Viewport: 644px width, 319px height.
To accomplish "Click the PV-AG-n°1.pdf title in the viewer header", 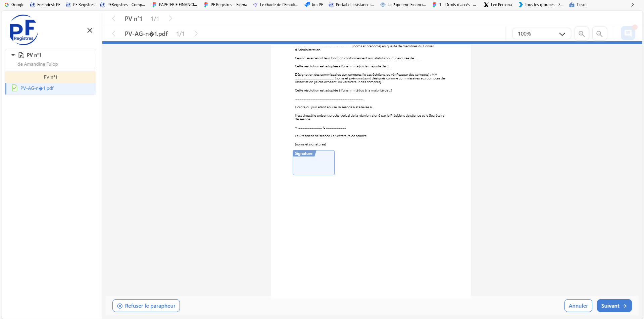I will click(146, 34).
